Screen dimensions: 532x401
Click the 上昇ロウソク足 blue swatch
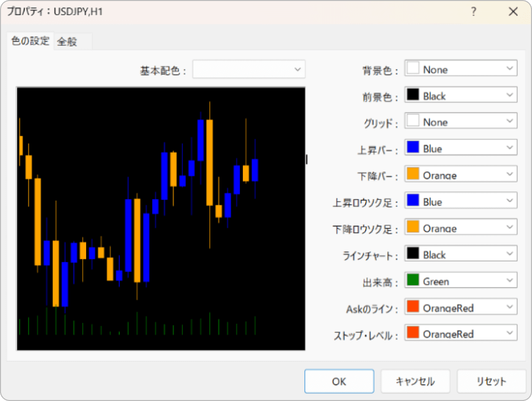(x=413, y=200)
